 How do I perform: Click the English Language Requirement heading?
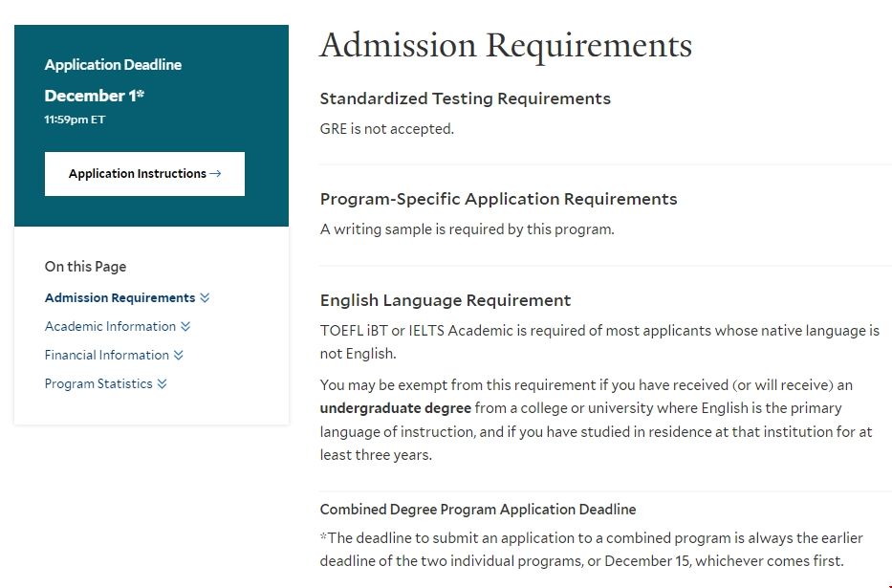coord(445,300)
